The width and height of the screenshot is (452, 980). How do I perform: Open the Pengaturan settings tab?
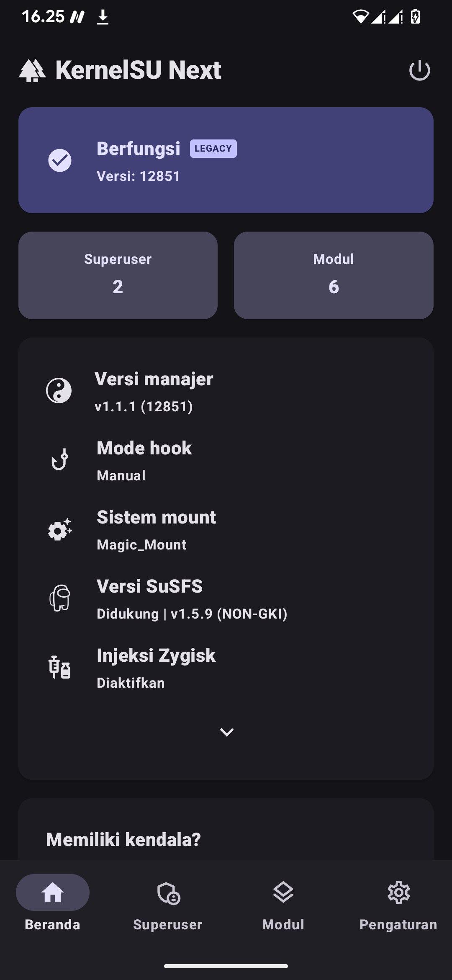398,902
